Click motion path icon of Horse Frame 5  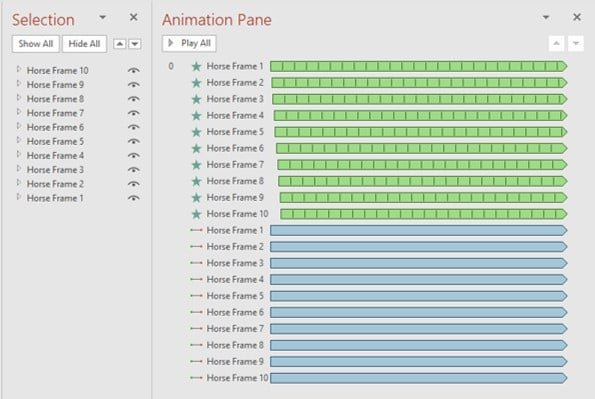pyautogui.click(x=196, y=296)
